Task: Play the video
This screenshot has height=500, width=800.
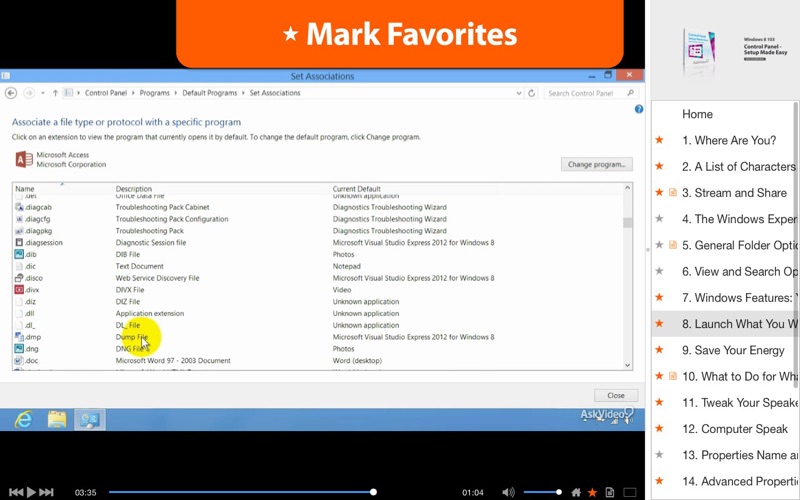Action: coord(31,492)
